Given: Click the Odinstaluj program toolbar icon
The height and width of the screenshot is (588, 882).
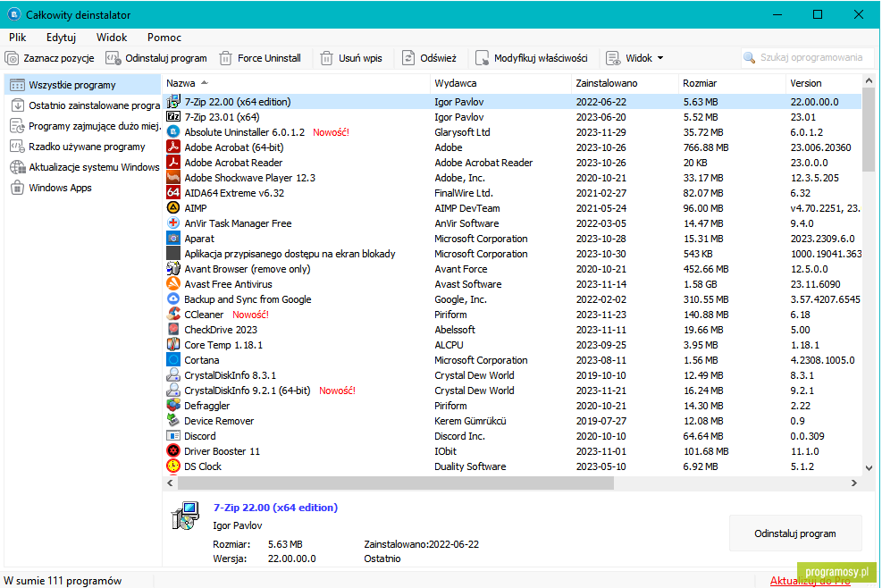Looking at the screenshot, I should coord(113,58).
